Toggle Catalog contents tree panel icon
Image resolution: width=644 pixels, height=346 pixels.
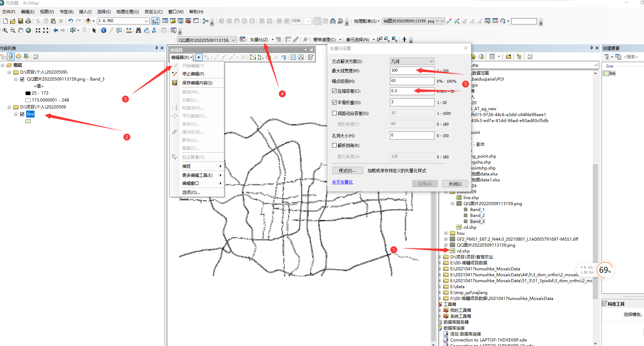(x=519, y=57)
